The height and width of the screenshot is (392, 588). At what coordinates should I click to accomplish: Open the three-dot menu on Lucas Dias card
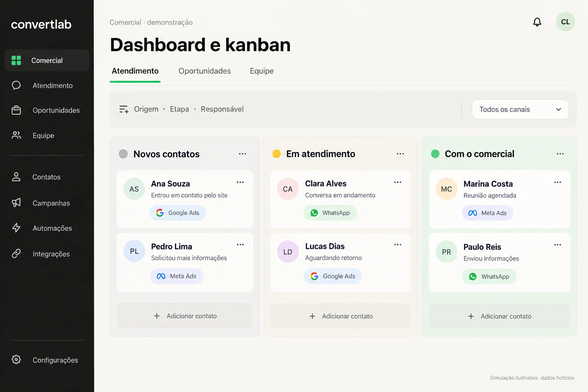(x=398, y=245)
